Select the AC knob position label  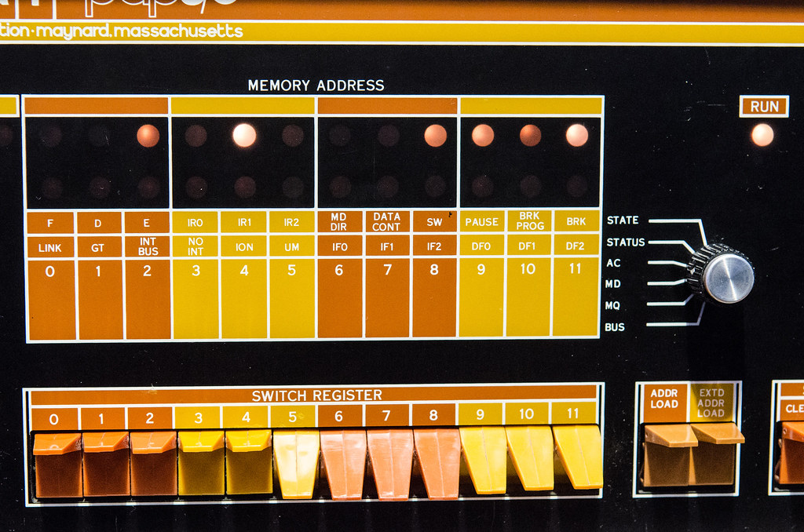pos(613,264)
